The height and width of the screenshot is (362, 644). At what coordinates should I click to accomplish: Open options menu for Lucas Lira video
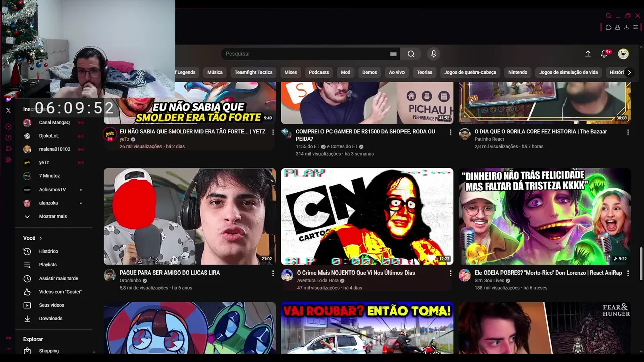pyautogui.click(x=273, y=273)
